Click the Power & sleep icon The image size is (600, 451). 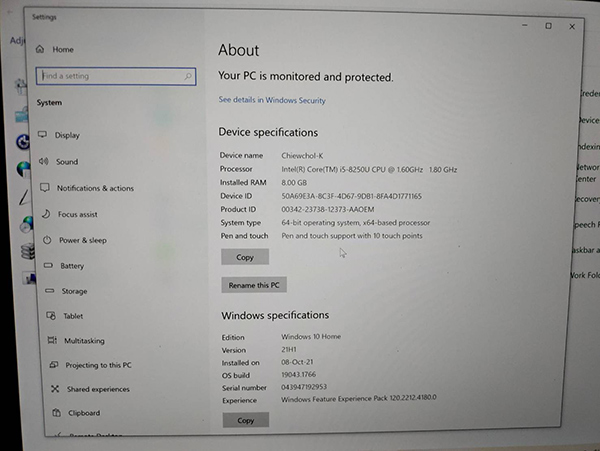coord(47,240)
